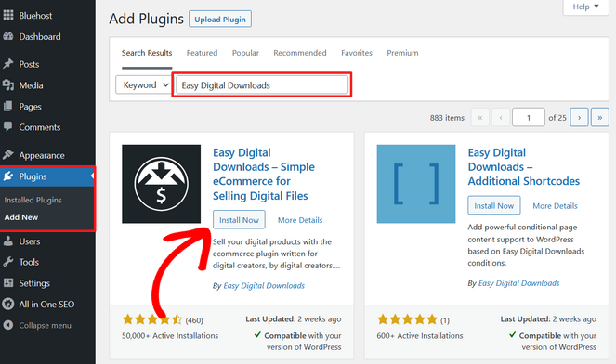The image size is (616, 364).
Task: Switch to the Premium tab
Action: [x=402, y=53]
